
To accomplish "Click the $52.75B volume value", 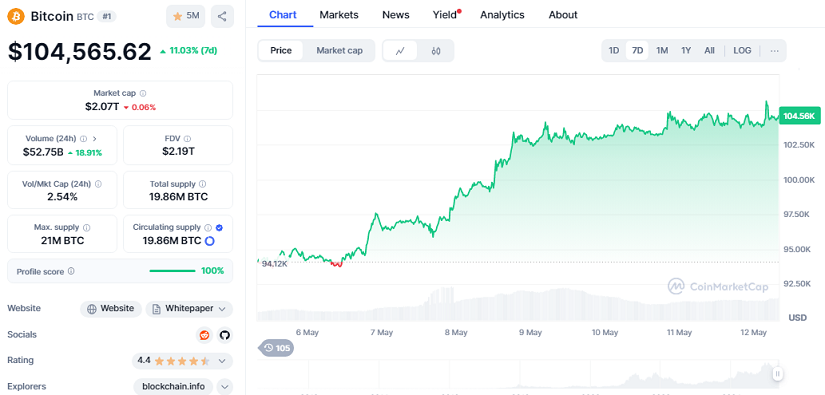I will tap(43, 153).
